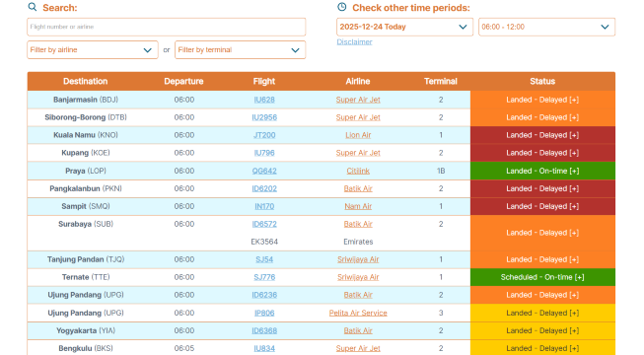Expand Landed - Delayed status for Siborong-Borong
Screen dimensions: 644x355
542,117
